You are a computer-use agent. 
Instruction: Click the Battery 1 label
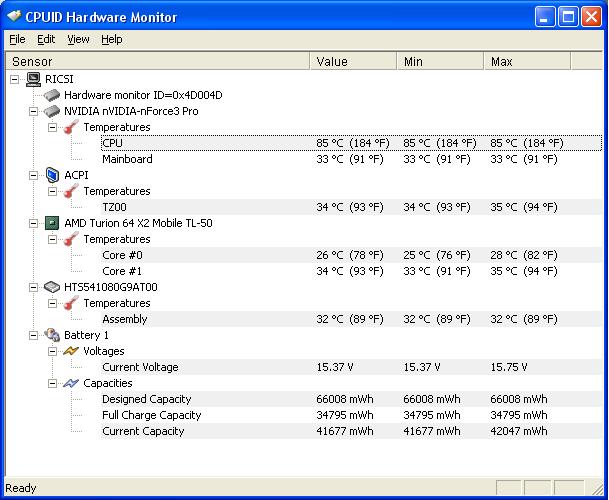pyautogui.click(x=86, y=335)
